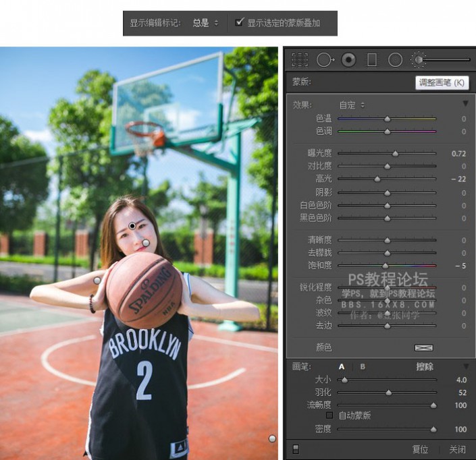Viewport: 476px width, 460px height.
Task: Click the 阴影 shadows slider
Action: (387, 193)
